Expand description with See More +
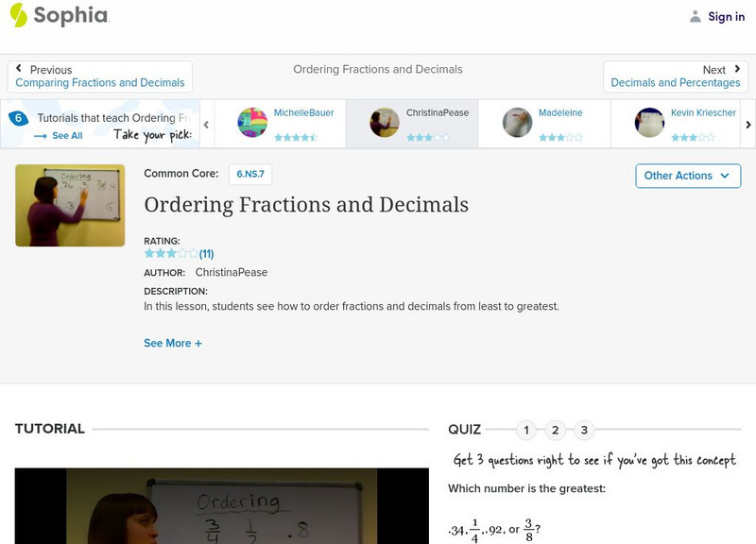Screen dimensions: 756x544 pyautogui.click(x=173, y=344)
